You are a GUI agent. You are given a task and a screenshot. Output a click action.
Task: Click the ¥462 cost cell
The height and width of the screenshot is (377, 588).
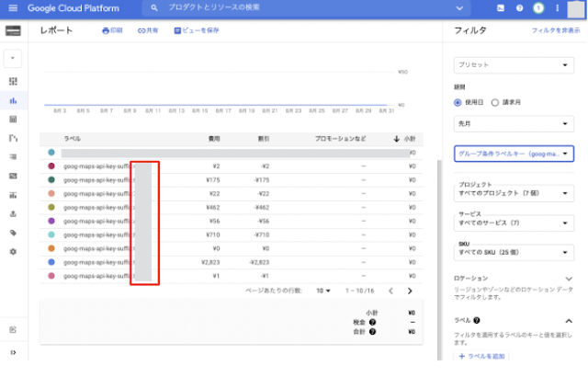(212, 208)
